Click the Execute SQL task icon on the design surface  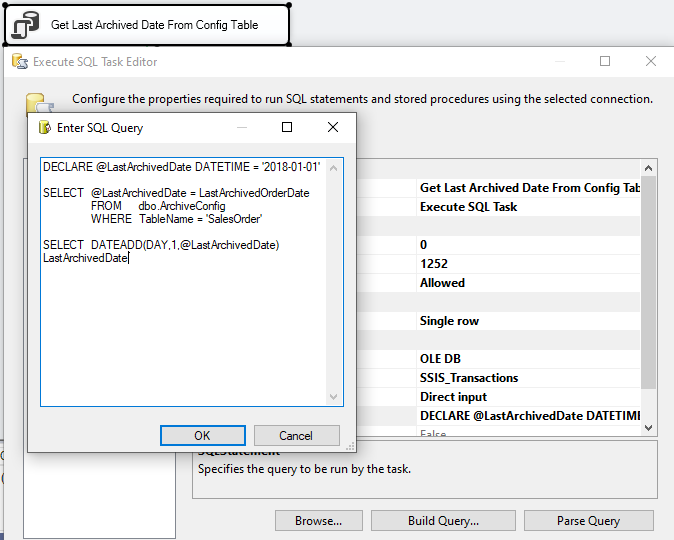(x=25, y=25)
